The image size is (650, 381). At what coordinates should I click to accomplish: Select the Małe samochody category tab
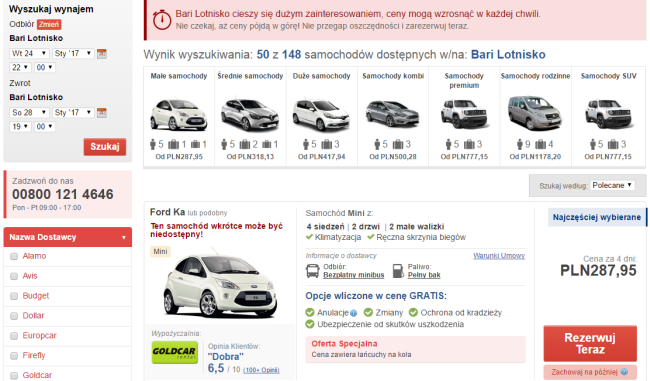coord(179,116)
